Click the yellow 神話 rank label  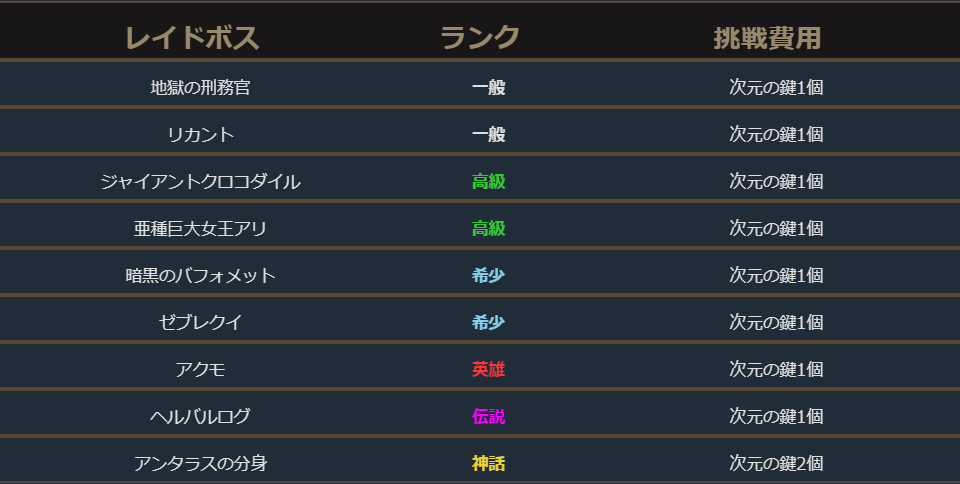(x=488, y=463)
